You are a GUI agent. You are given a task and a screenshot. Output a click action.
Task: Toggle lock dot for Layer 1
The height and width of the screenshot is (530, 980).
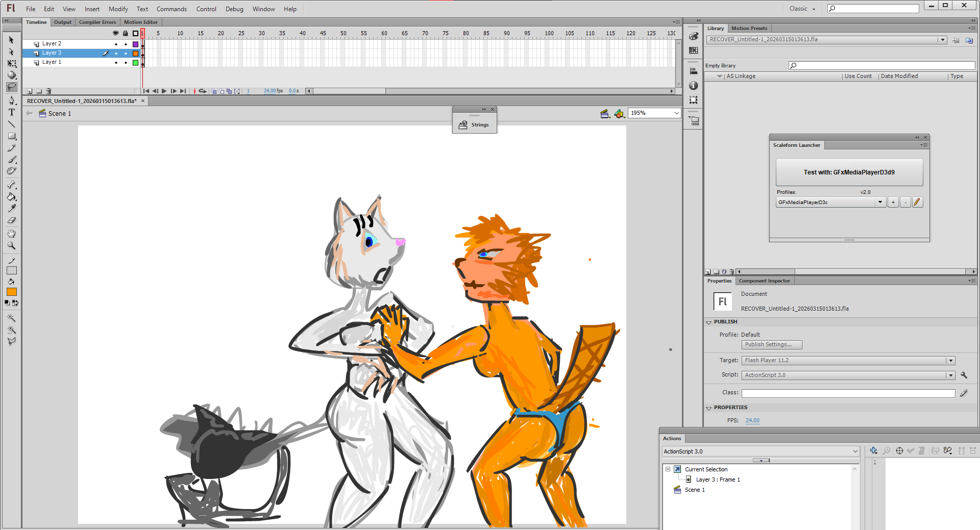pos(126,62)
